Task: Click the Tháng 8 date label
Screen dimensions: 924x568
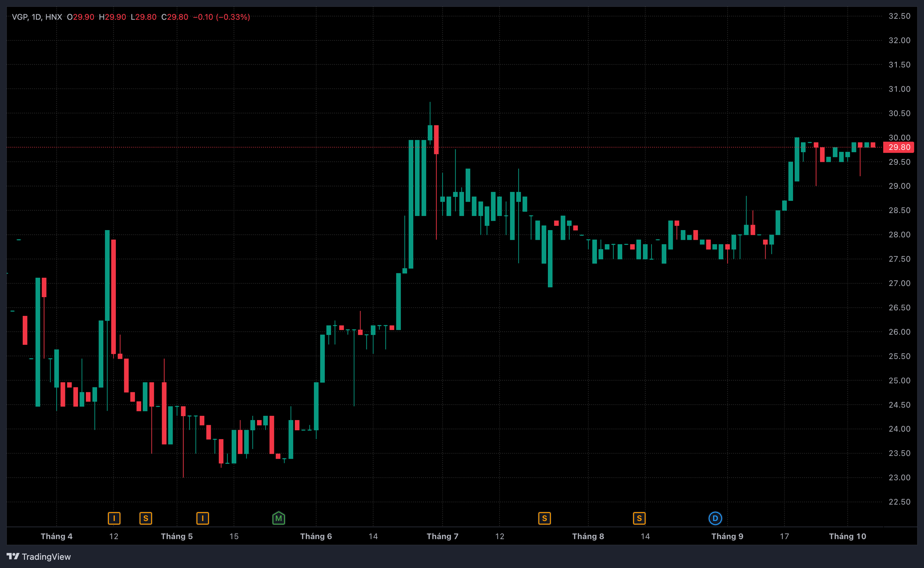Action: coord(588,536)
